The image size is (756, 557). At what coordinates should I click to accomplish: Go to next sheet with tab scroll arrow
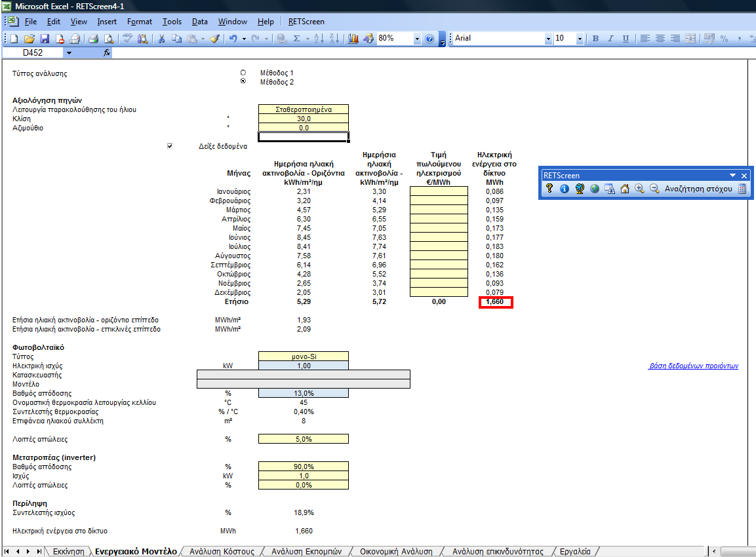28,551
